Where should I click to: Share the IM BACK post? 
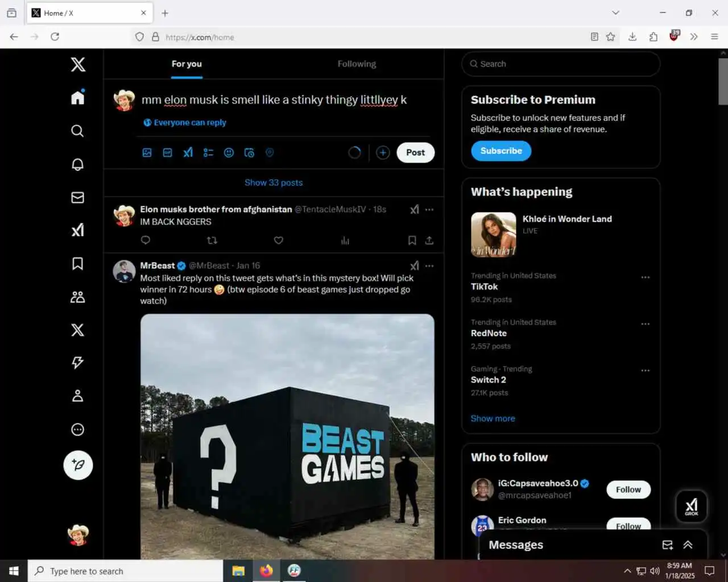pos(429,240)
